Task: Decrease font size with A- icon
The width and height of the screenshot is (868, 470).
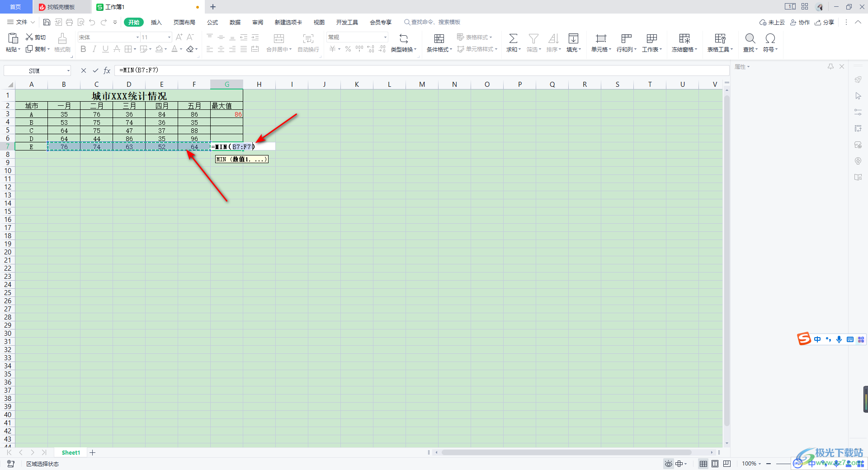Action: (190, 37)
